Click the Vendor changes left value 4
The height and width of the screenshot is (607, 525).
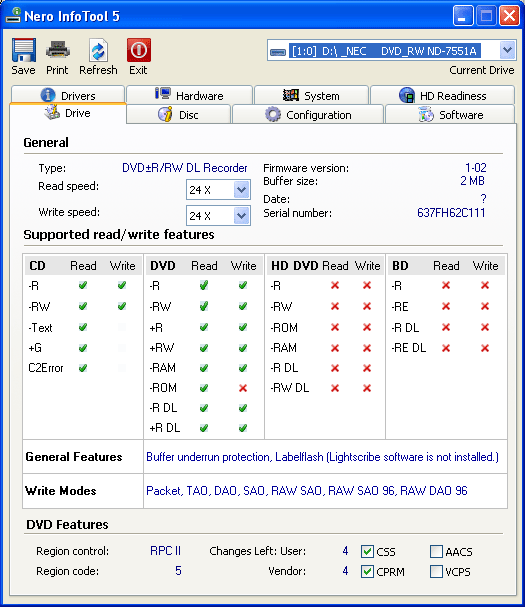pyautogui.click(x=345, y=571)
